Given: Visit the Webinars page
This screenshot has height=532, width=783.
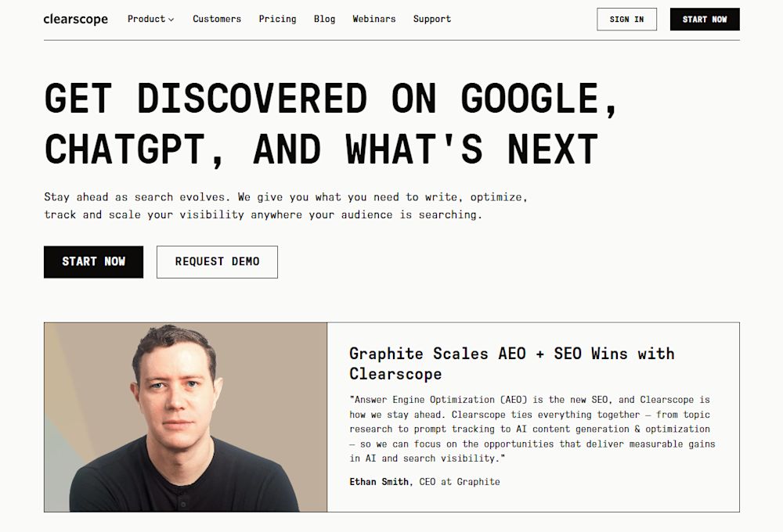Looking at the screenshot, I should click(374, 19).
